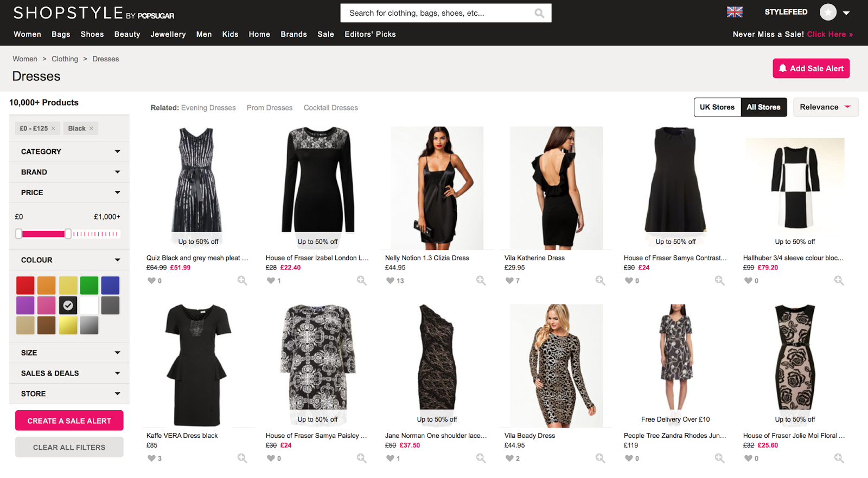The width and height of the screenshot is (868, 478).
Task: Click the UK flag region icon
Action: (735, 12)
